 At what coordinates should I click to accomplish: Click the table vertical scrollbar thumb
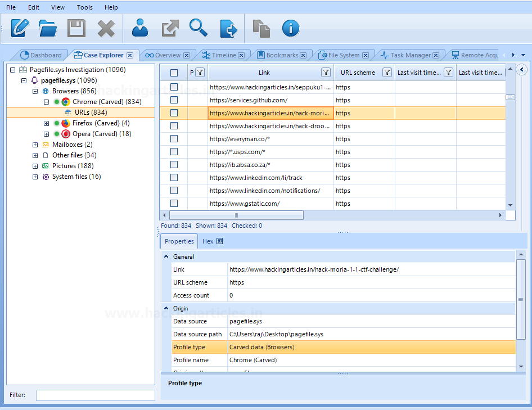click(510, 97)
